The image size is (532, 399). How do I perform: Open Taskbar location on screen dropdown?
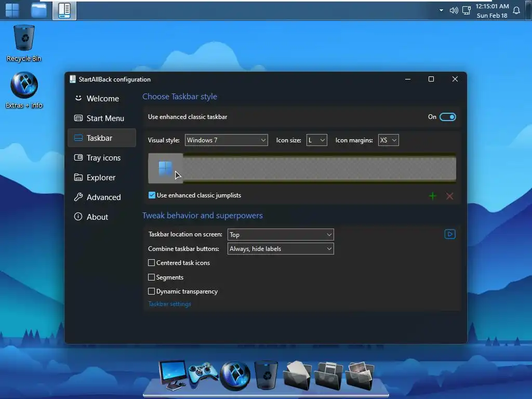tap(281, 234)
